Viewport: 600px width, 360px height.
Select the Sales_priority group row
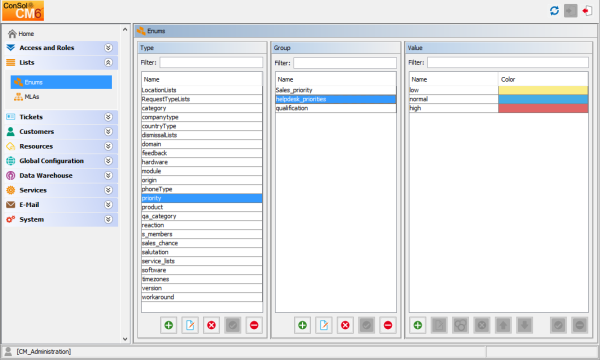tap(336, 90)
